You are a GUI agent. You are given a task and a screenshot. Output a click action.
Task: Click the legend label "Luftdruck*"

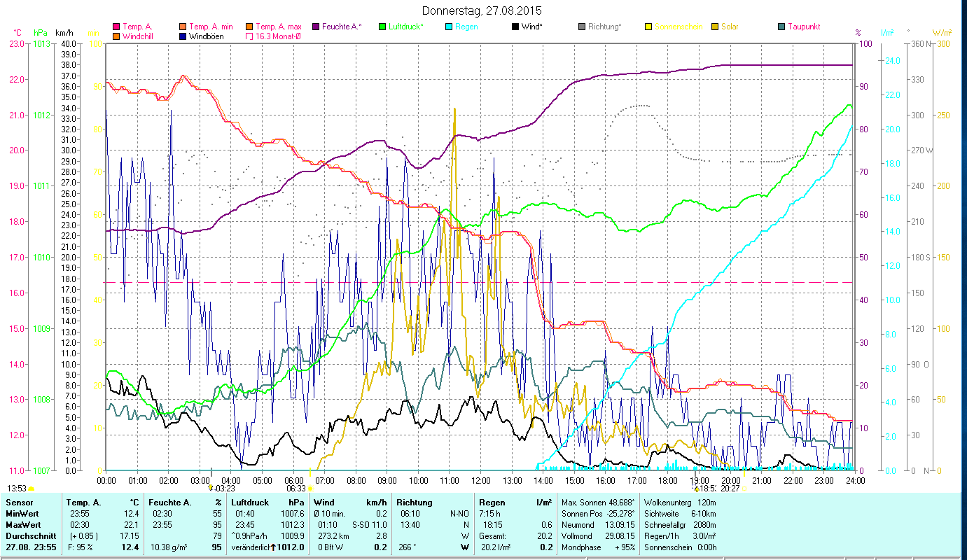(408, 27)
